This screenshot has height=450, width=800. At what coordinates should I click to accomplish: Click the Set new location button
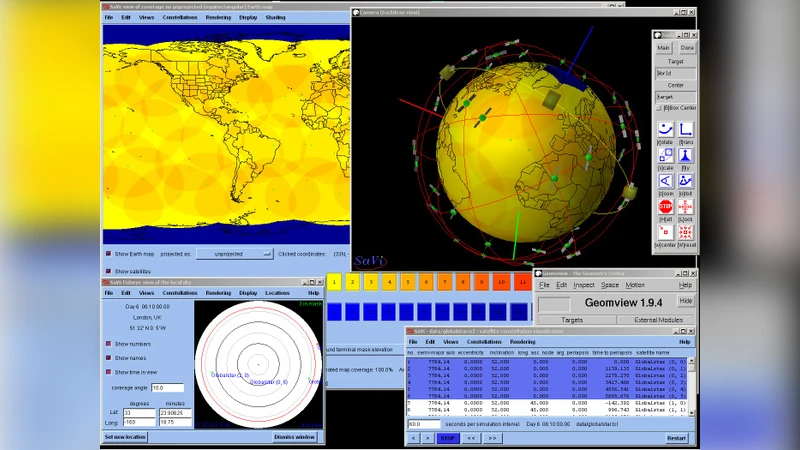point(126,437)
